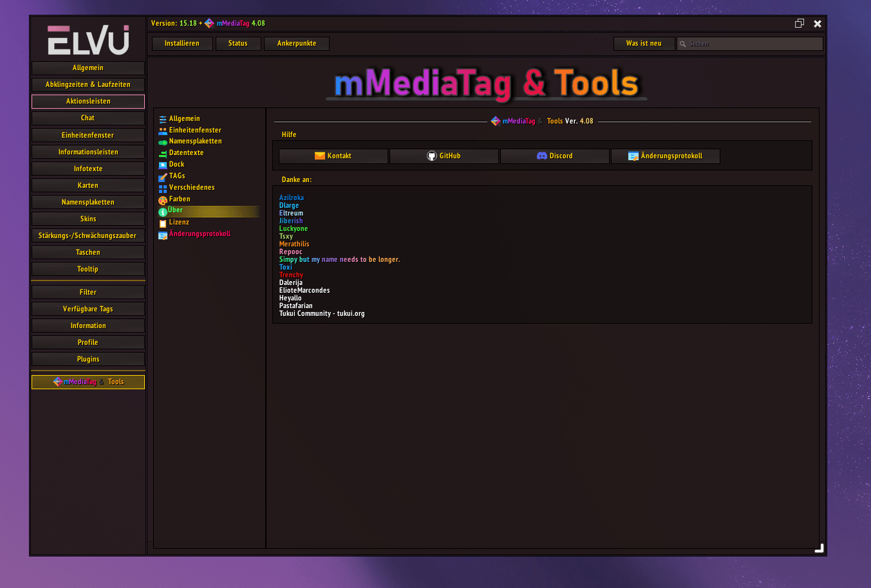Click the TAGs pencil icon

[163, 177]
